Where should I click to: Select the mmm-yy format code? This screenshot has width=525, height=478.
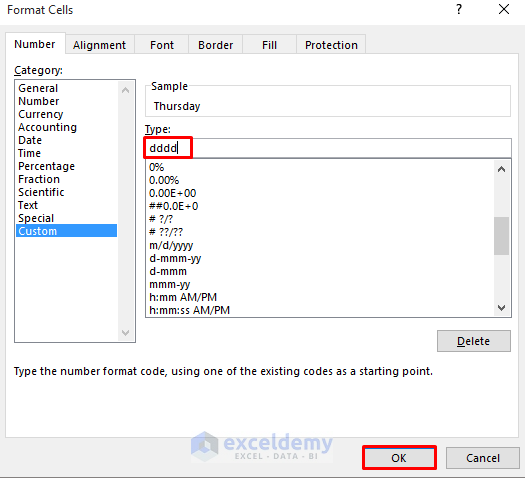click(x=320, y=284)
